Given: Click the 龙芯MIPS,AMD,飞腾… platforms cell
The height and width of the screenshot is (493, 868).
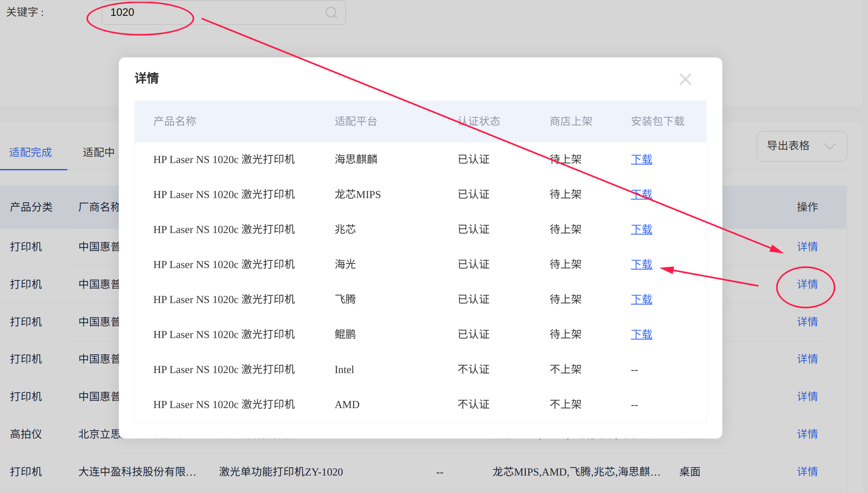Looking at the screenshot, I should tap(576, 472).
